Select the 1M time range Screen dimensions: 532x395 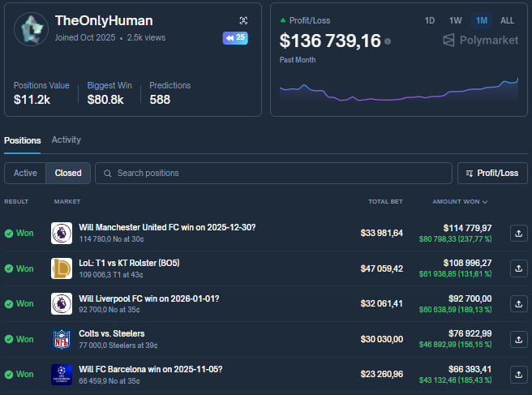[x=482, y=21]
